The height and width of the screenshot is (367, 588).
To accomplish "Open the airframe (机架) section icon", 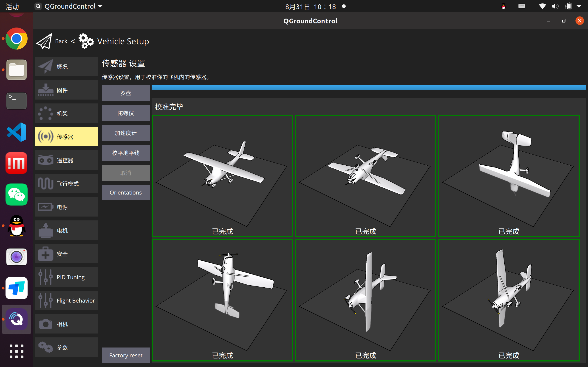I will click(x=45, y=113).
